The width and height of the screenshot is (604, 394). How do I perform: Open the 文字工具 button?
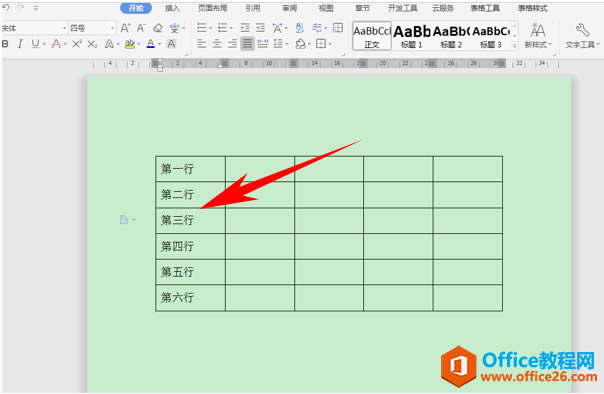582,36
